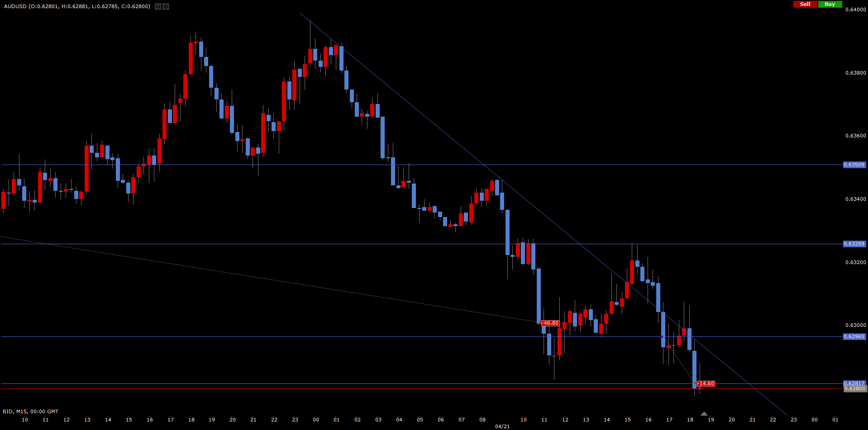The image size is (868, 430).
Task: Click the AUDUSD OHLC title text
Action: click(x=77, y=6)
